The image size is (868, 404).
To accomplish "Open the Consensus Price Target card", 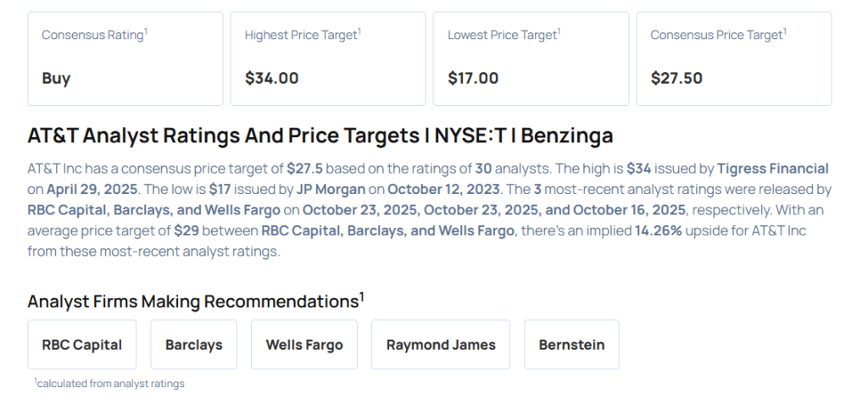I will pyautogui.click(x=734, y=58).
